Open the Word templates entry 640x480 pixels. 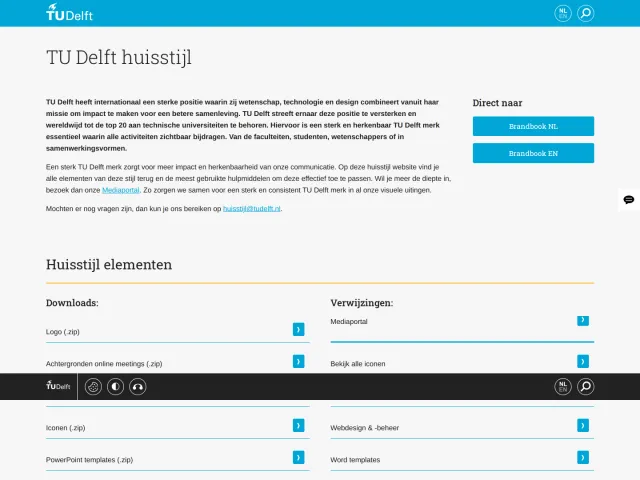point(355,460)
